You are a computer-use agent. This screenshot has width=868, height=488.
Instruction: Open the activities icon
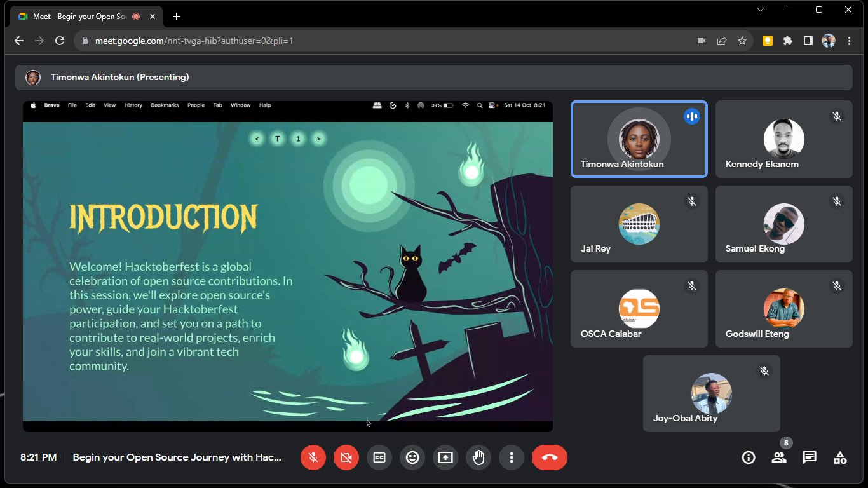tap(840, 457)
